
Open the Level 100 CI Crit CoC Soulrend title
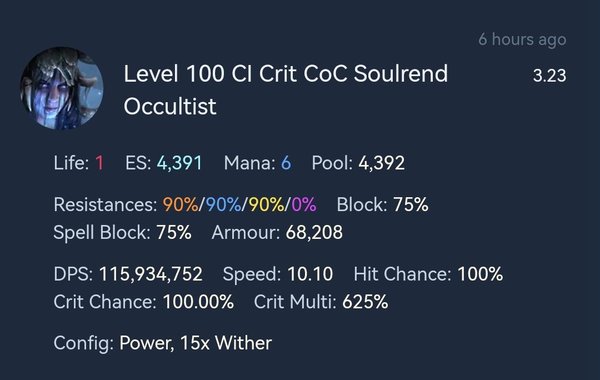(285, 73)
